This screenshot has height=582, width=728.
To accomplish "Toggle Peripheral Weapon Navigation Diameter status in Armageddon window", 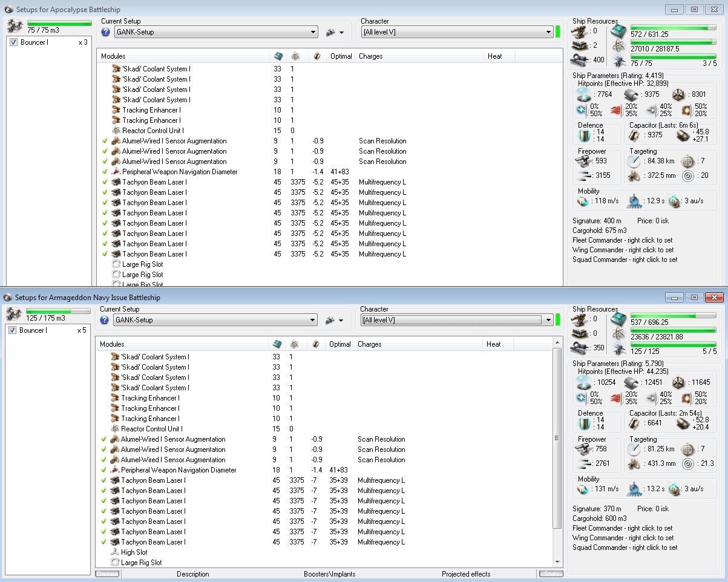I will click(104, 470).
